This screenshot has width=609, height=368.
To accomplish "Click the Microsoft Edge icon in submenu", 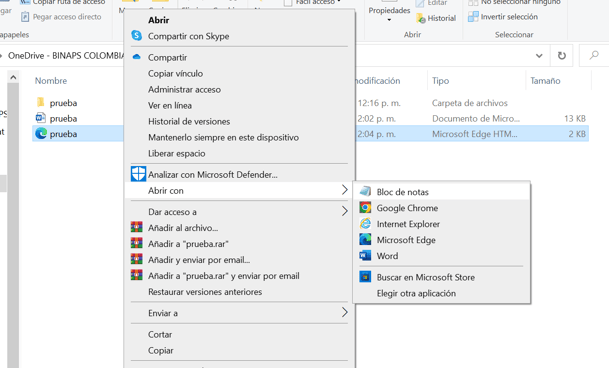I will [365, 239].
